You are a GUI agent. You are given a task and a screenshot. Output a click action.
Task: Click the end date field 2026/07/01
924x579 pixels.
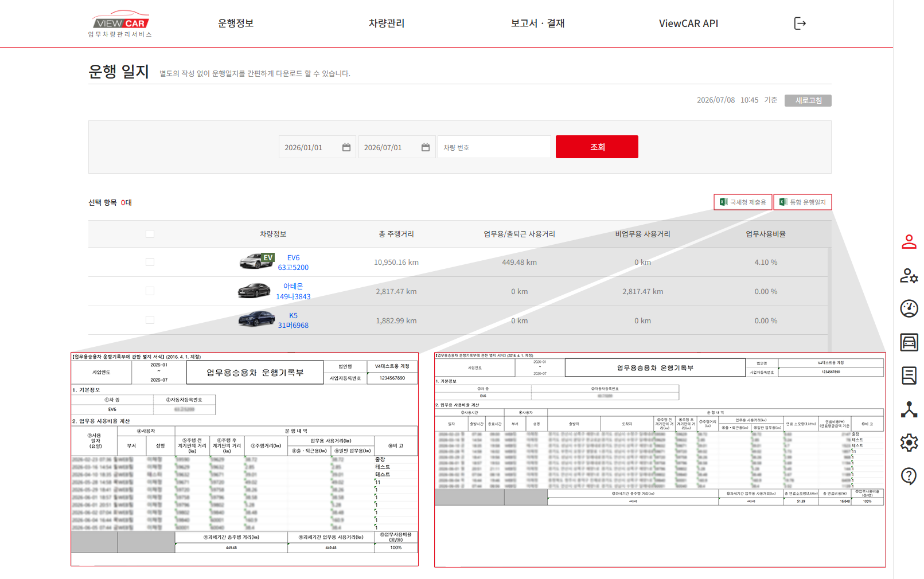tap(397, 147)
